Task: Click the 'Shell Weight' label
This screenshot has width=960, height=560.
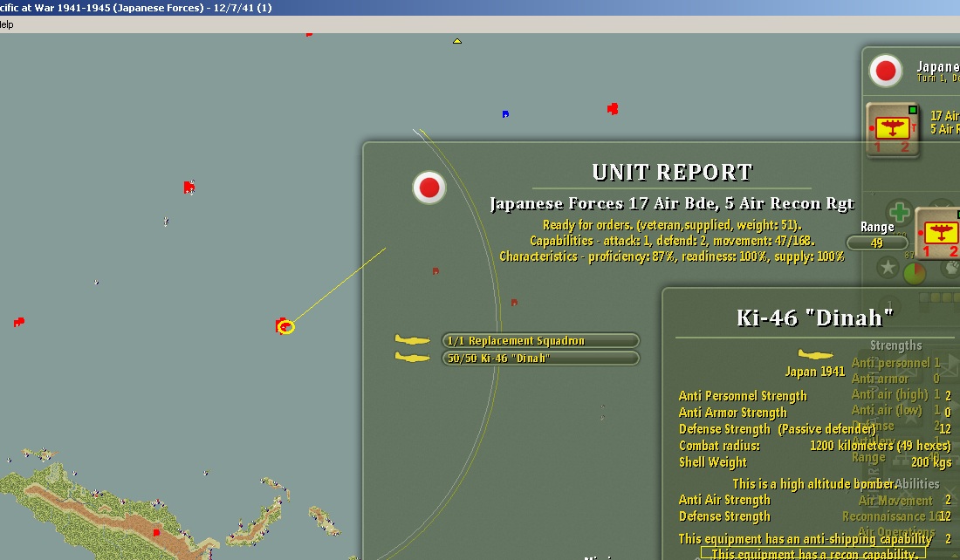Action: coord(713,462)
